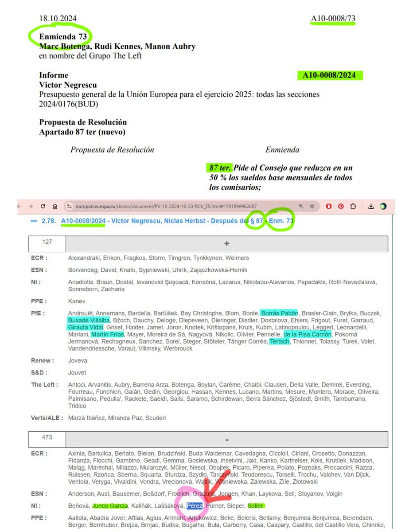Select highlighted name Junco García
413x532 pixels.
tap(110, 505)
